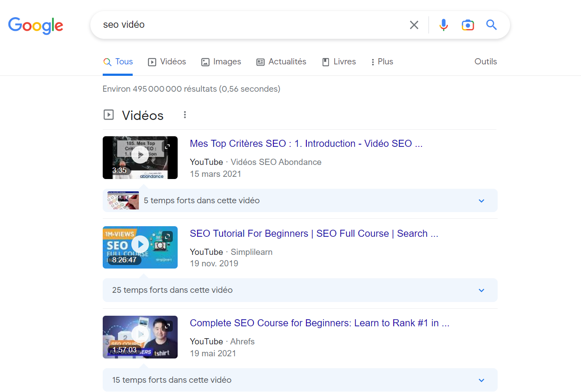Click the '19 mai 2021' date

point(213,354)
